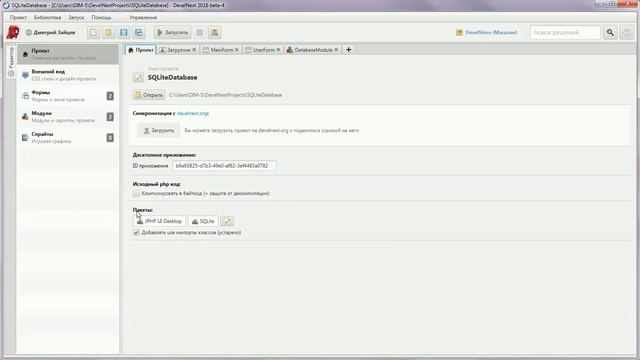Click the JPHP UI Desktop package button
The image size is (640, 360).
(x=159, y=221)
